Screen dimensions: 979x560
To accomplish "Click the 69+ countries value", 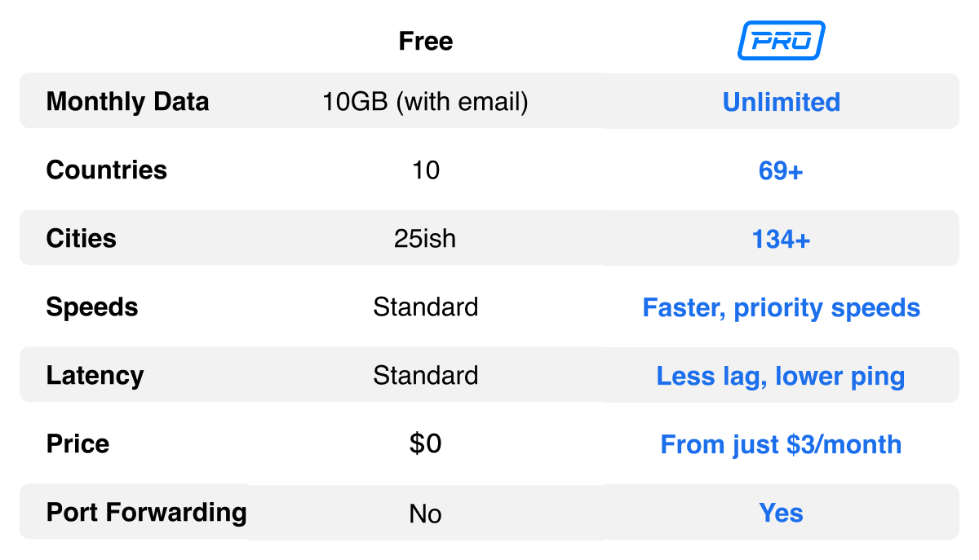I will click(x=782, y=170).
